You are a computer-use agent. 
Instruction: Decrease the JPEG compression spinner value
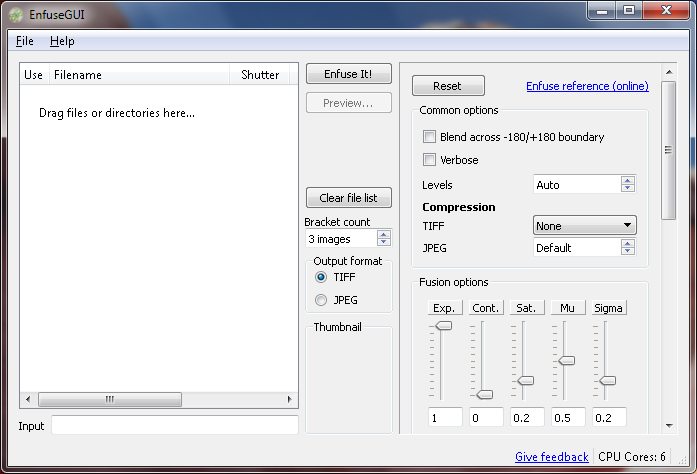point(628,251)
